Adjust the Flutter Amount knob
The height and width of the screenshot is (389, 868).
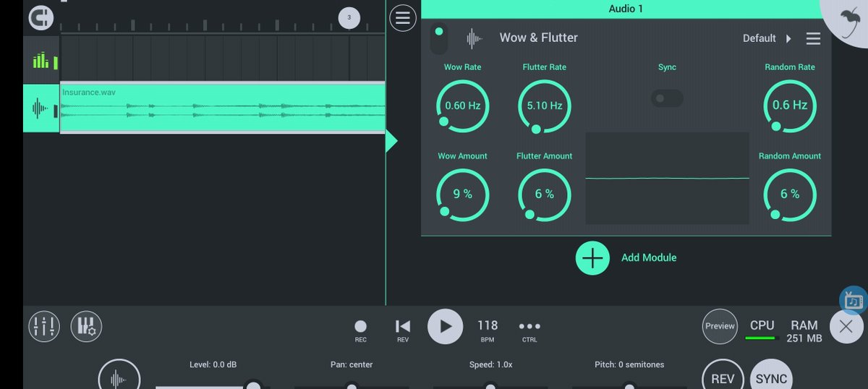click(545, 194)
